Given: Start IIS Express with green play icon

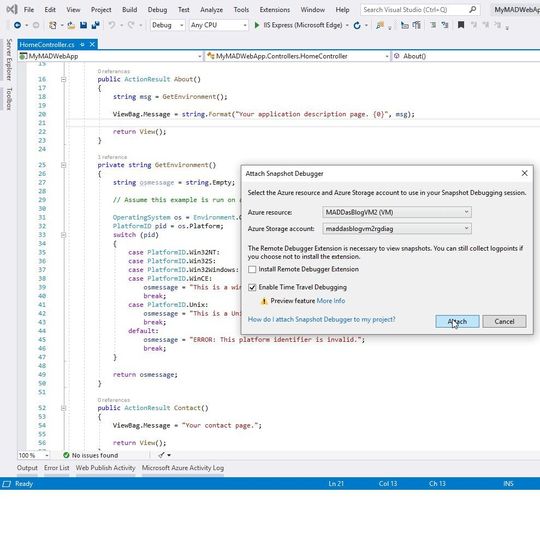Looking at the screenshot, I should tap(257, 25).
